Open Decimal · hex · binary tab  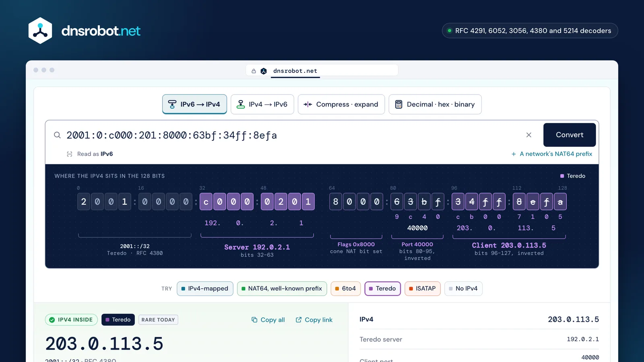click(x=435, y=104)
